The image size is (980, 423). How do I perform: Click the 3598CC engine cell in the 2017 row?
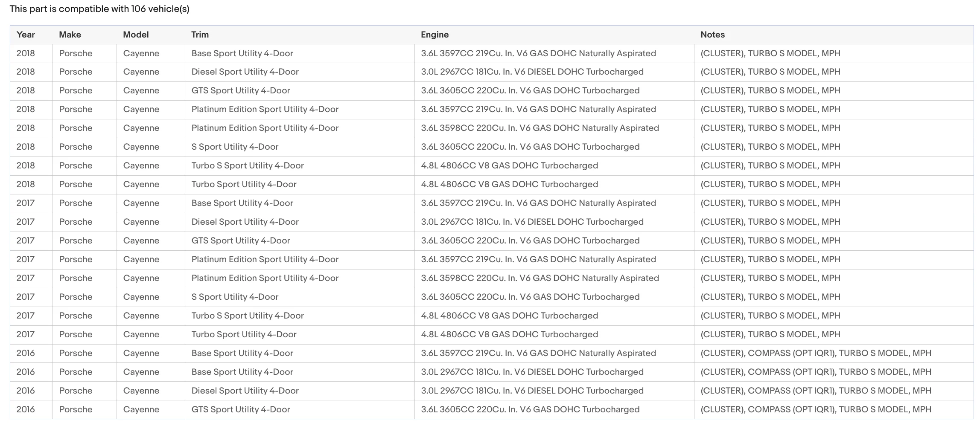pyautogui.click(x=554, y=278)
